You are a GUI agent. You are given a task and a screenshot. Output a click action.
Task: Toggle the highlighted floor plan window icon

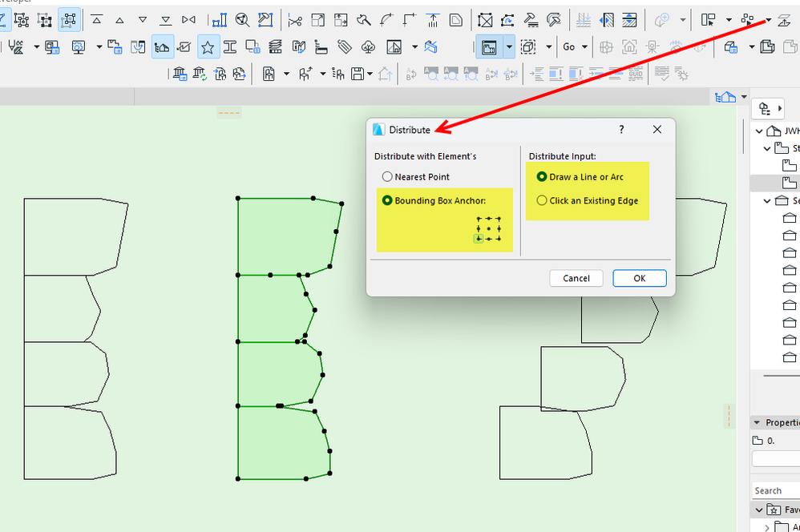point(489,47)
